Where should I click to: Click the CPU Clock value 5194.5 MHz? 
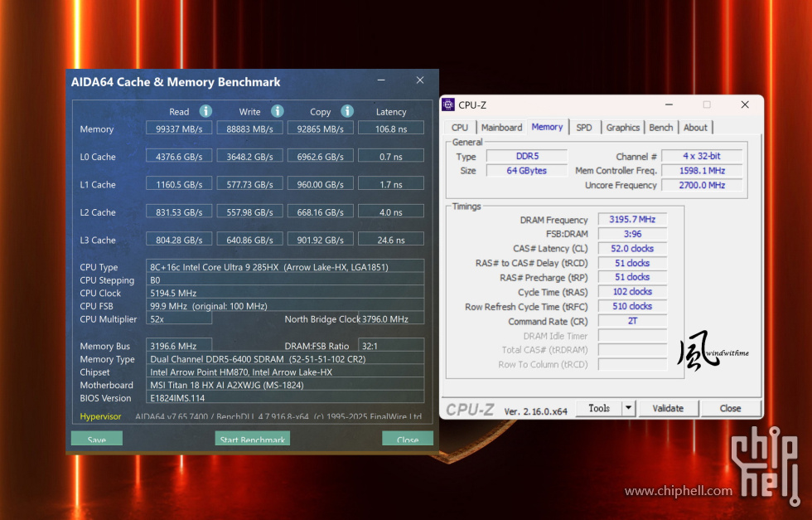tap(285, 293)
